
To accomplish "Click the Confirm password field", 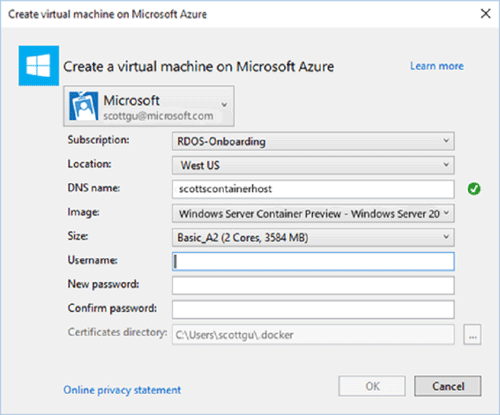I will tap(313, 309).
